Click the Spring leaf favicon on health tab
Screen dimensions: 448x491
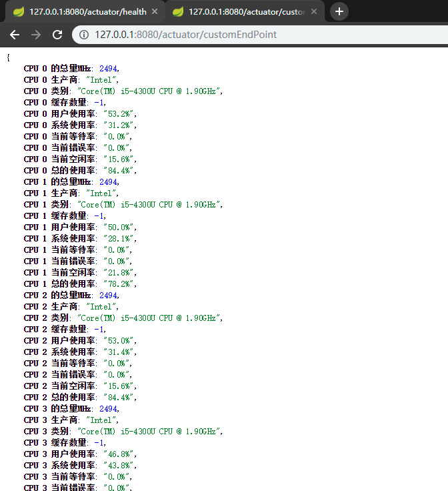point(19,11)
